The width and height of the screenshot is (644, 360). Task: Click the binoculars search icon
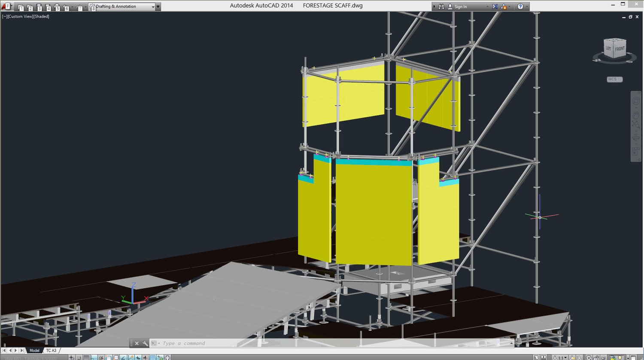click(x=441, y=6)
